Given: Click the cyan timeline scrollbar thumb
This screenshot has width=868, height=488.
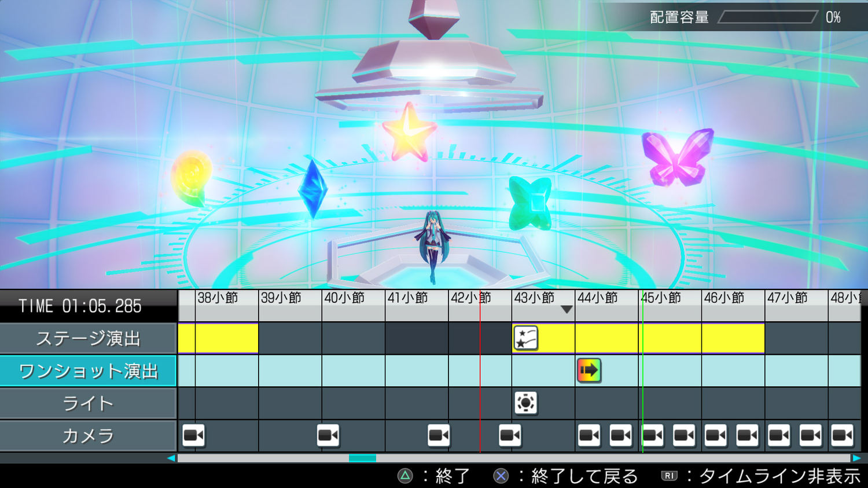Looking at the screenshot, I should point(362,458).
